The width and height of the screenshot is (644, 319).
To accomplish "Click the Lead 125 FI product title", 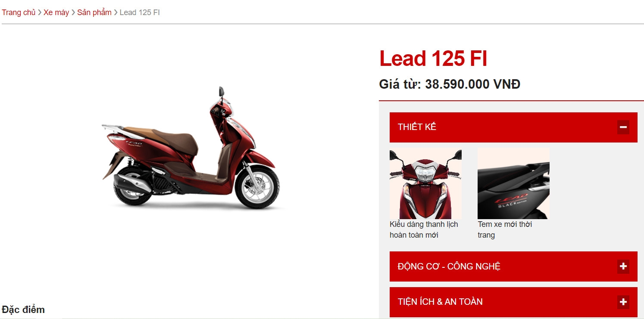I will pos(433,59).
